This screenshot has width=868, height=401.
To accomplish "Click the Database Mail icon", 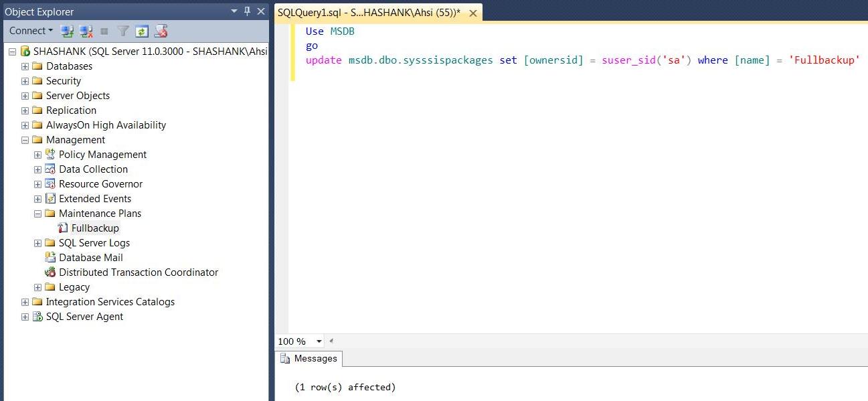I will pos(50,258).
